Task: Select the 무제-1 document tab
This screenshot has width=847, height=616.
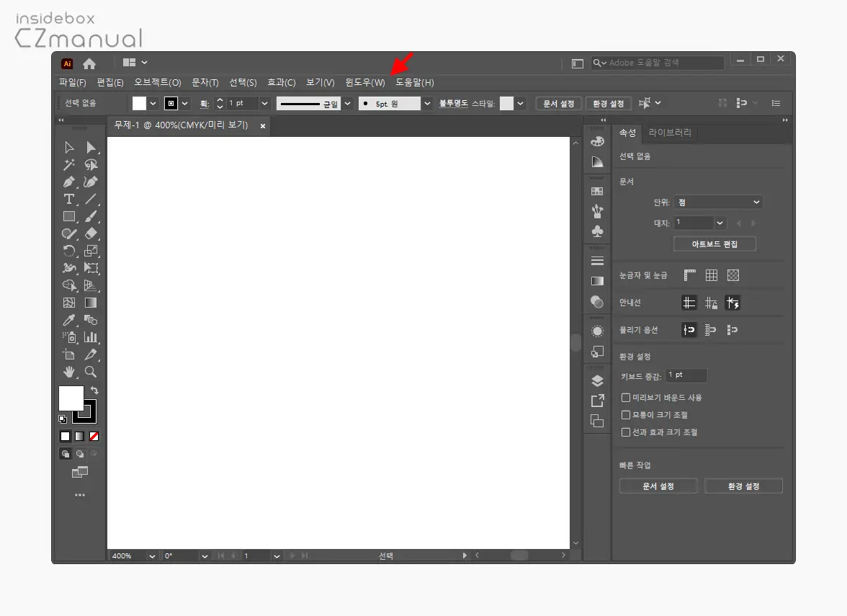Action: tap(181, 125)
